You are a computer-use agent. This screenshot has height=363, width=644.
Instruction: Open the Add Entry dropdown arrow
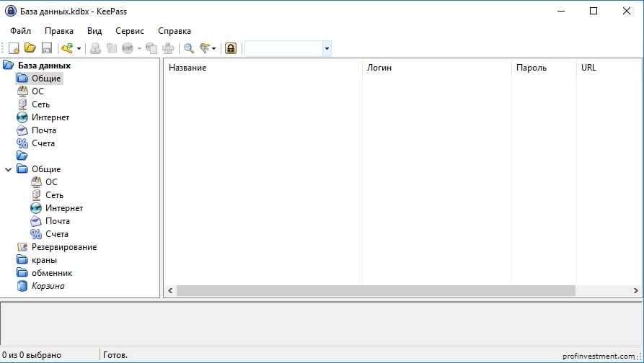click(79, 48)
